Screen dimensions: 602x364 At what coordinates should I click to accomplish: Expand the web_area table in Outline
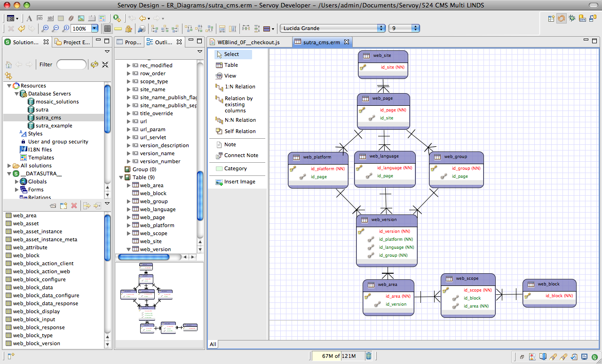pos(129,185)
